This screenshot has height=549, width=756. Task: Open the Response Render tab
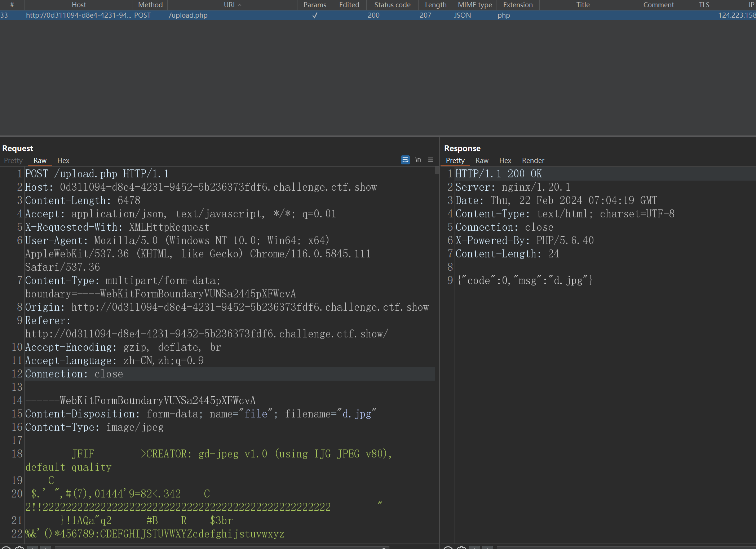click(533, 161)
